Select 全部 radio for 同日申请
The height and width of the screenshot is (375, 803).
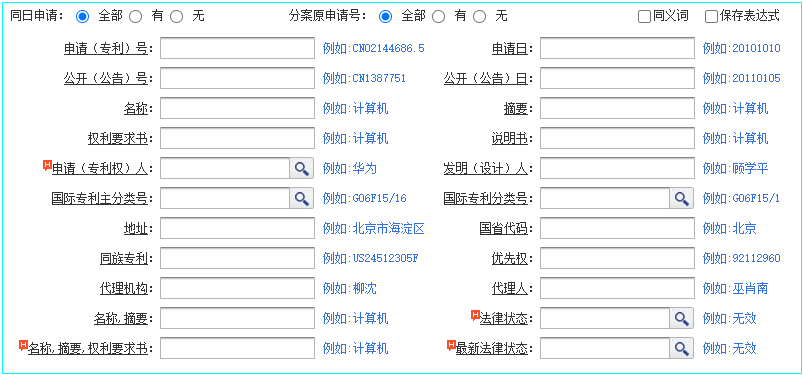pyautogui.click(x=82, y=17)
